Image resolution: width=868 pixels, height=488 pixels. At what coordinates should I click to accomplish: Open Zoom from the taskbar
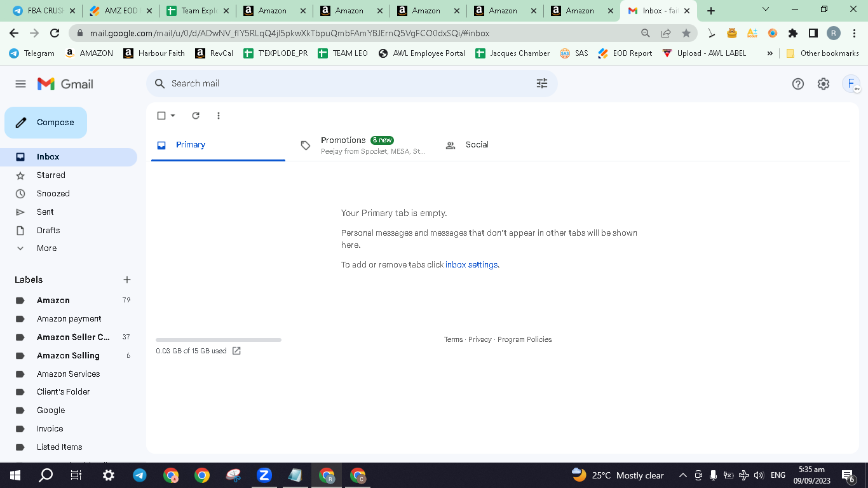[264, 475]
